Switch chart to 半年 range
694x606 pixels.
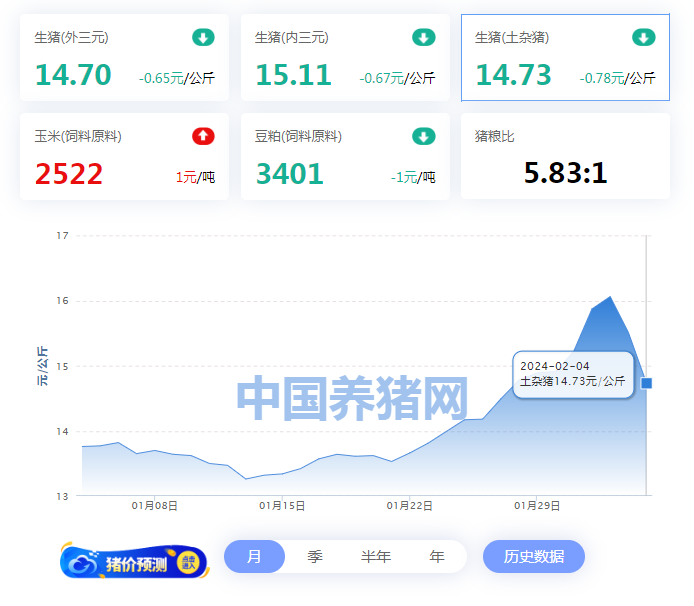pos(376,557)
